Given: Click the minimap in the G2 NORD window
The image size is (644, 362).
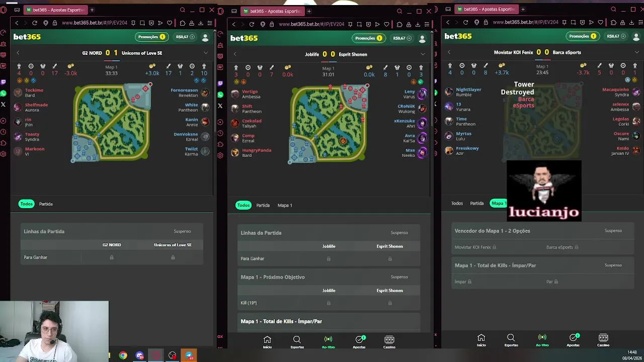Looking at the screenshot, I should pyautogui.click(x=112, y=122).
